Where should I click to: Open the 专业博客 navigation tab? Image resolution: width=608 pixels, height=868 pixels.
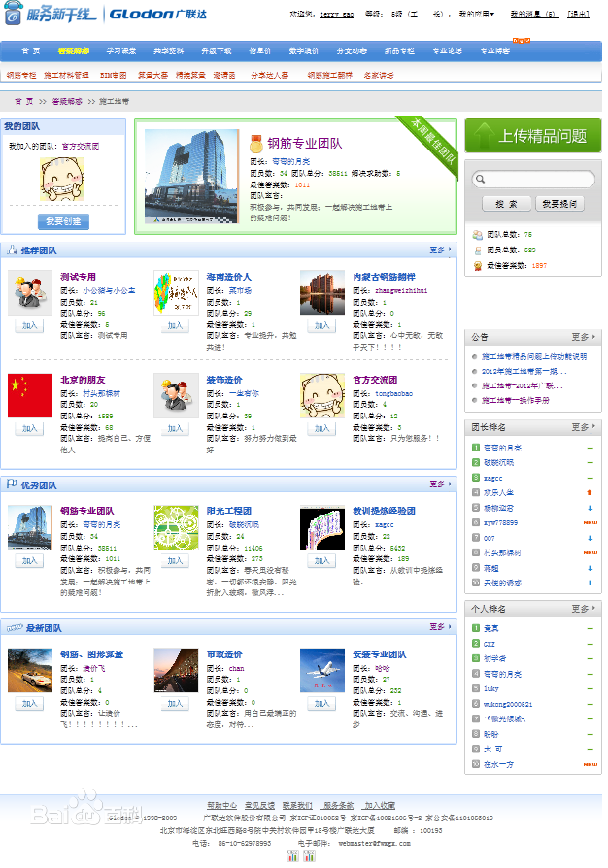[494, 50]
